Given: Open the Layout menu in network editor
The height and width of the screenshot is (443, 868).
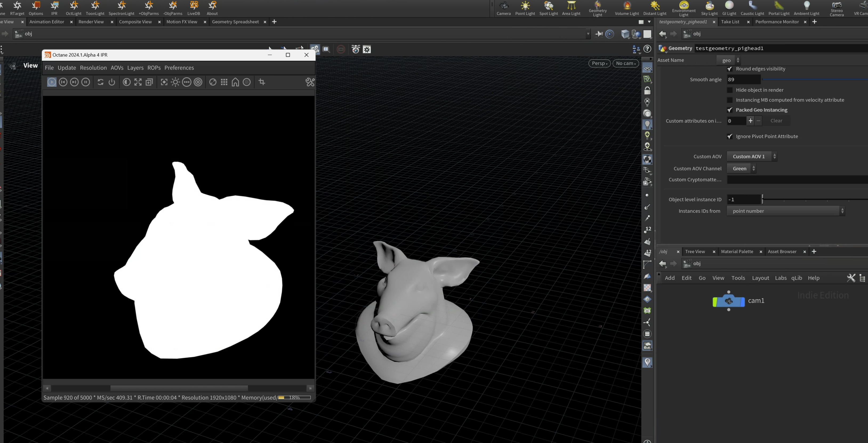Looking at the screenshot, I should pos(761,278).
